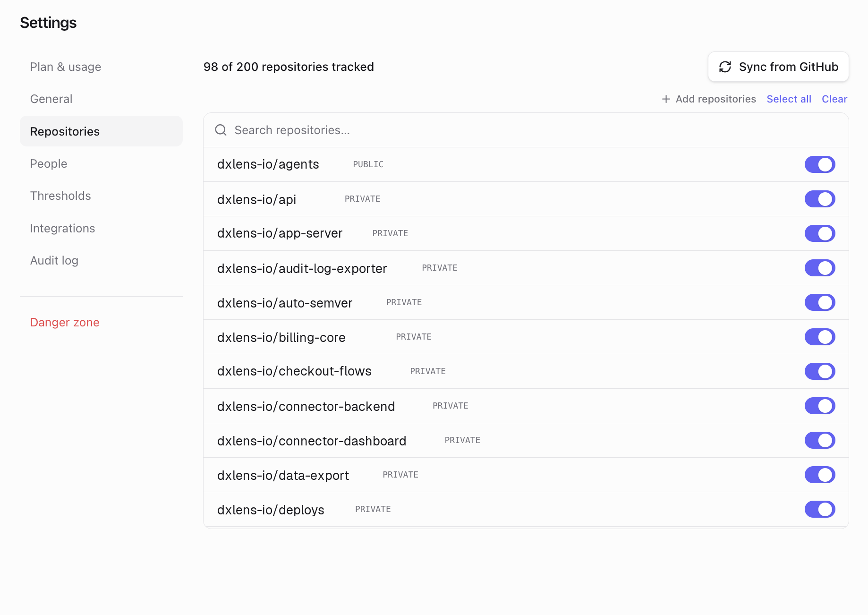The image size is (868, 615).
Task: Toggle the dxlens-io/auto-semver switch
Action: click(820, 302)
